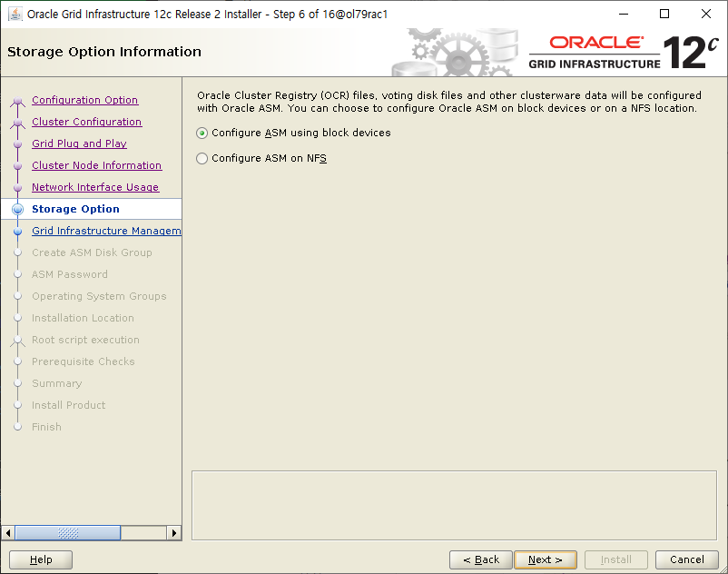728x574 pixels.
Task: Open the Configuration Option step
Action: click(x=85, y=100)
